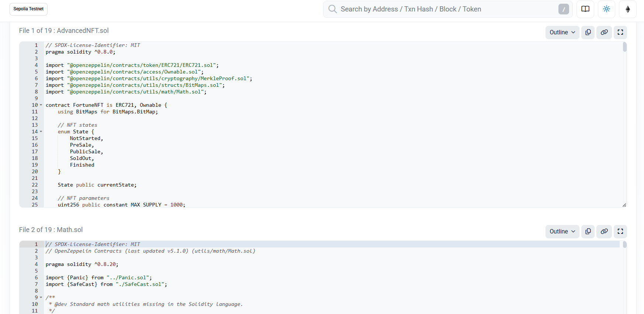This screenshot has height=314, width=644.
Task: Click the Ethereum logo network icon
Action: click(x=627, y=9)
